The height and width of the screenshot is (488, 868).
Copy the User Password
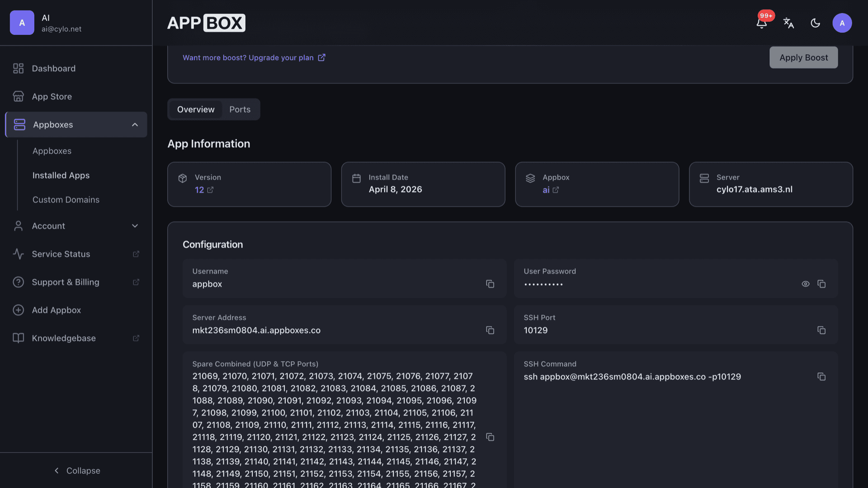pos(821,284)
